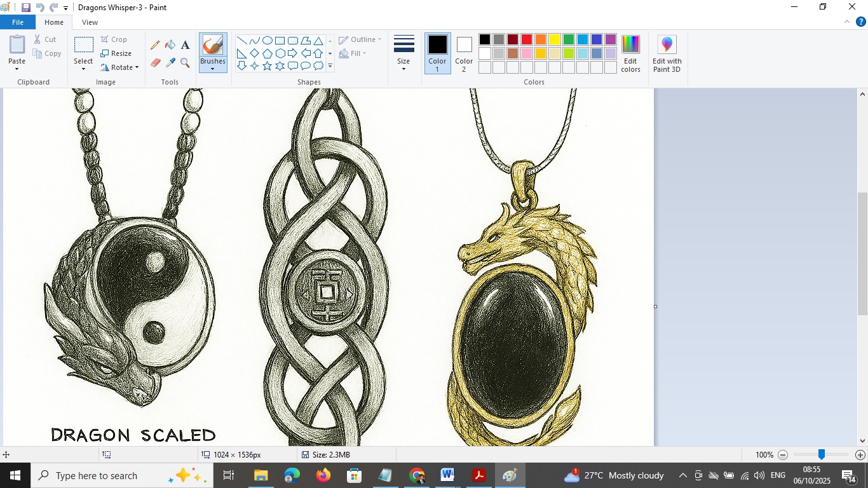The image size is (868, 488).
Task: Select the Color 1 foreground box
Action: coord(437,53)
